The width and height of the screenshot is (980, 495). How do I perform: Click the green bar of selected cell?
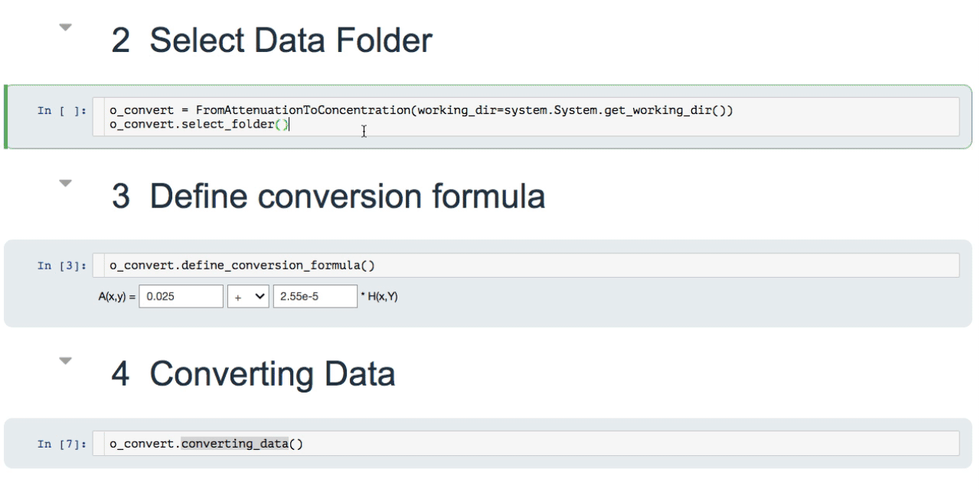[x=6, y=116]
